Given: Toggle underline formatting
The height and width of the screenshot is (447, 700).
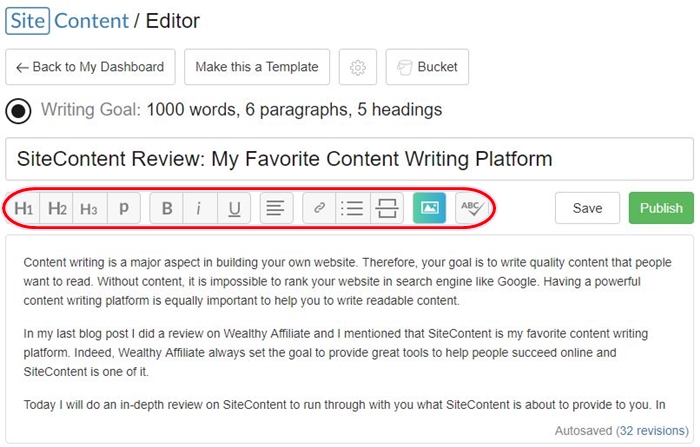Looking at the screenshot, I should click(x=234, y=208).
